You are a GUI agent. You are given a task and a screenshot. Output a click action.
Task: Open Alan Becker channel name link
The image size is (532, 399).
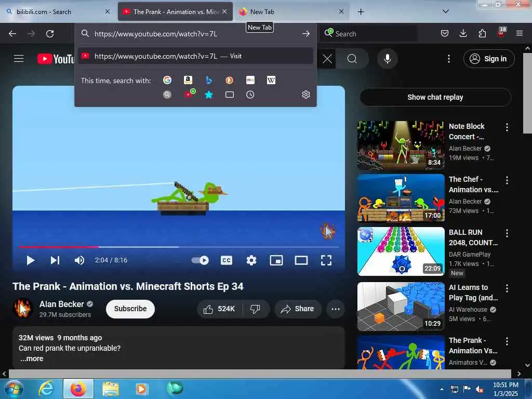(x=62, y=304)
